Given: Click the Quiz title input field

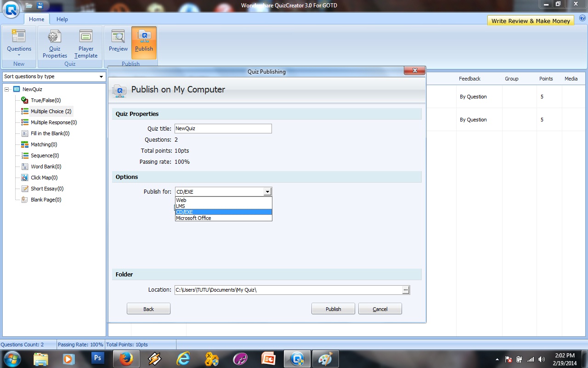Looking at the screenshot, I should tap(223, 129).
